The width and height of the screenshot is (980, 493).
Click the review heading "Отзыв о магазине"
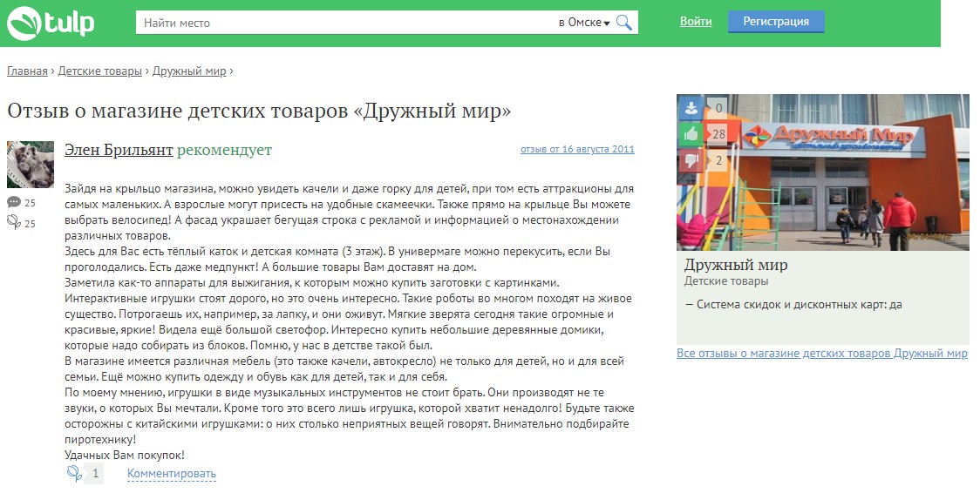tap(259, 111)
